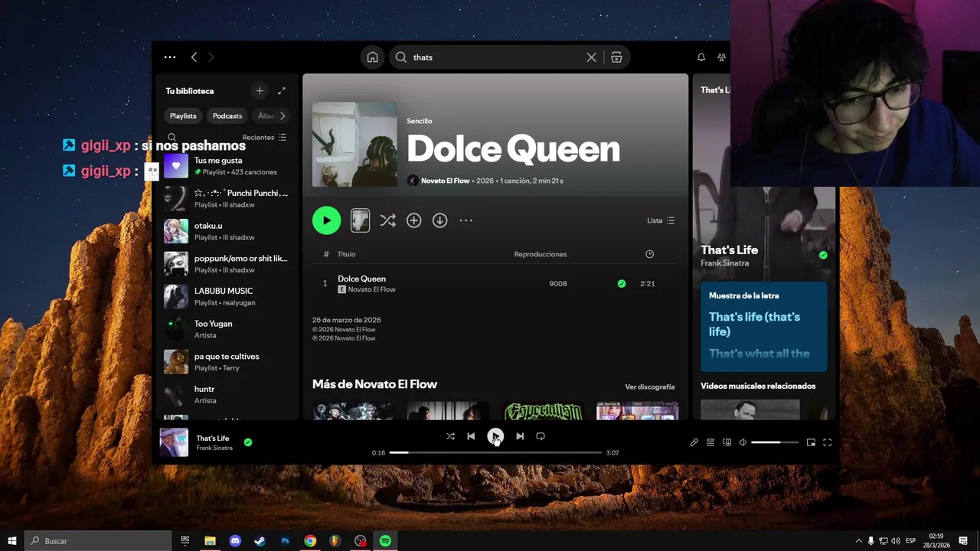Screen dimensions: 980x551
Task: Download the Dolce Queen single
Action: click(x=439, y=220)
